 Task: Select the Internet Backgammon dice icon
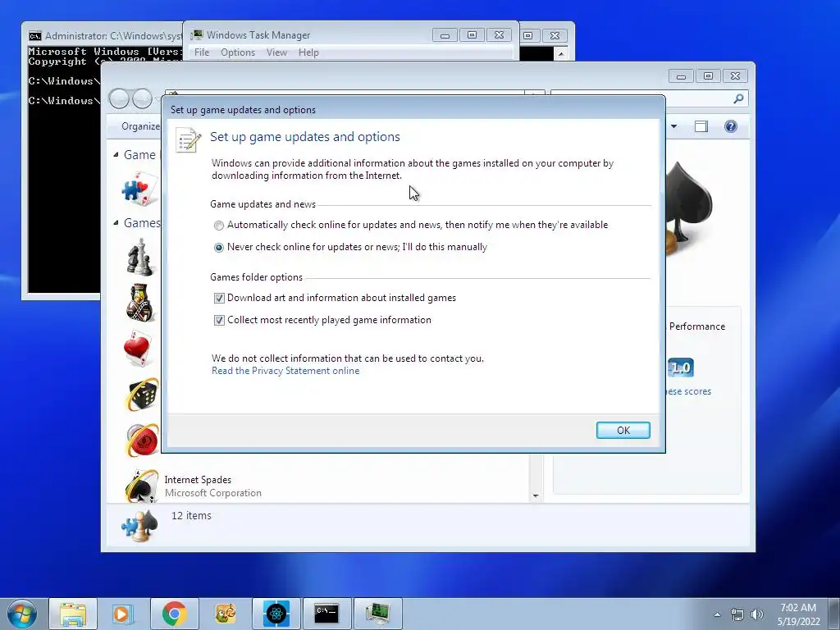142,395
